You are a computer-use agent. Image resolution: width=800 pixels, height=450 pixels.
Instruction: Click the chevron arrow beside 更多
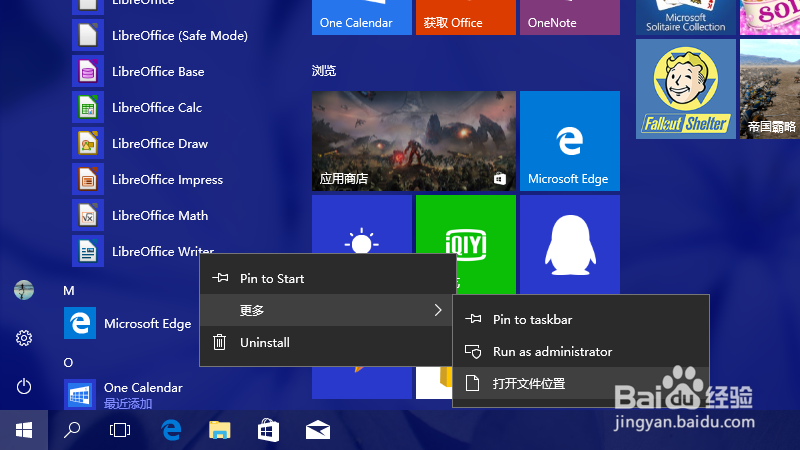point(438,310)
